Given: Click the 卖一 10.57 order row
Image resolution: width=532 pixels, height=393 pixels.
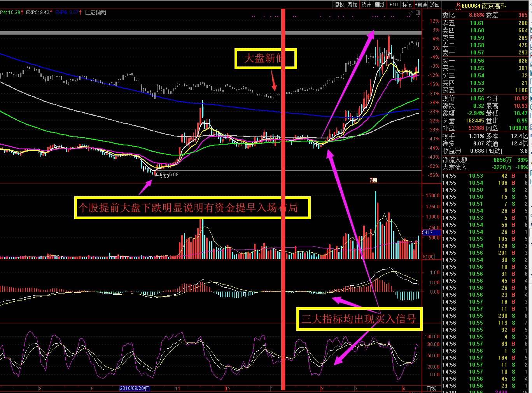Looking at the screenshot, I should 485,52.
